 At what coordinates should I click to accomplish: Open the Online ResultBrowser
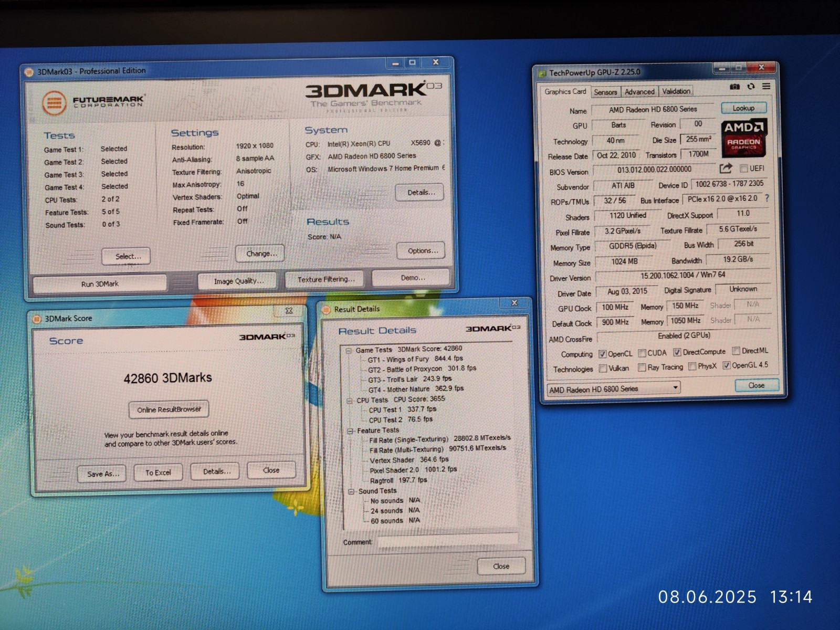tap(169, 409)
